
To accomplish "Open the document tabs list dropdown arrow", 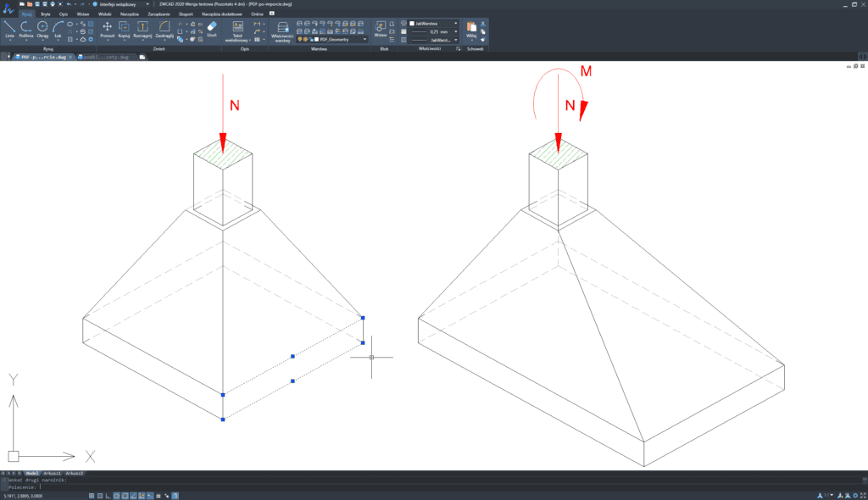I will click(8, 57).
